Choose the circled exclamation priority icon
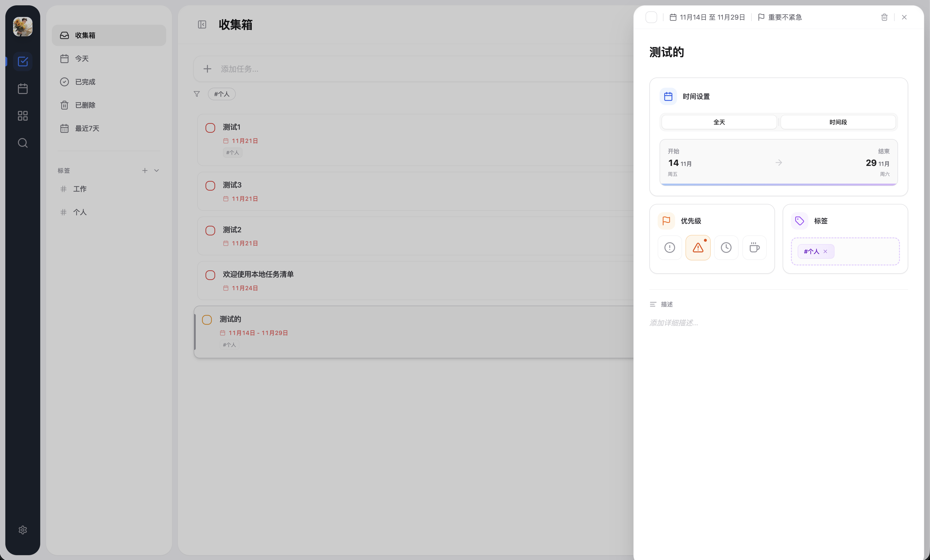The height and width of the screenshot is (560, 930). click(670, 248)
